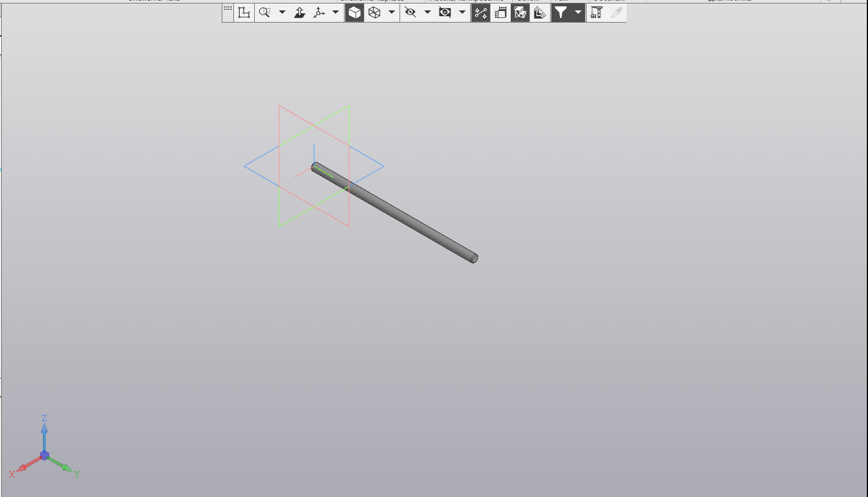Toggle the shaded solid cube display
The height and width of the screenshot is (497, 868).
pos(354,12)
